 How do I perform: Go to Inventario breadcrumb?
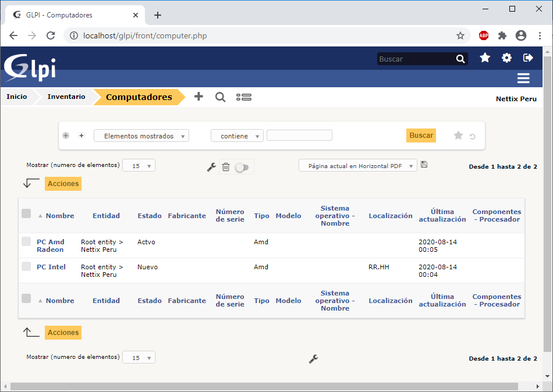tap(66, 97)
